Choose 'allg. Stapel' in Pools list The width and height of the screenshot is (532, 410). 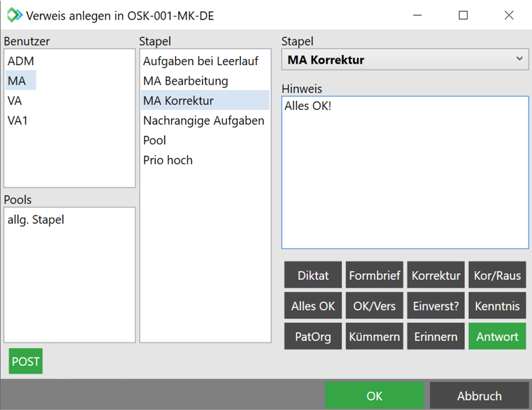pos(36,220)
